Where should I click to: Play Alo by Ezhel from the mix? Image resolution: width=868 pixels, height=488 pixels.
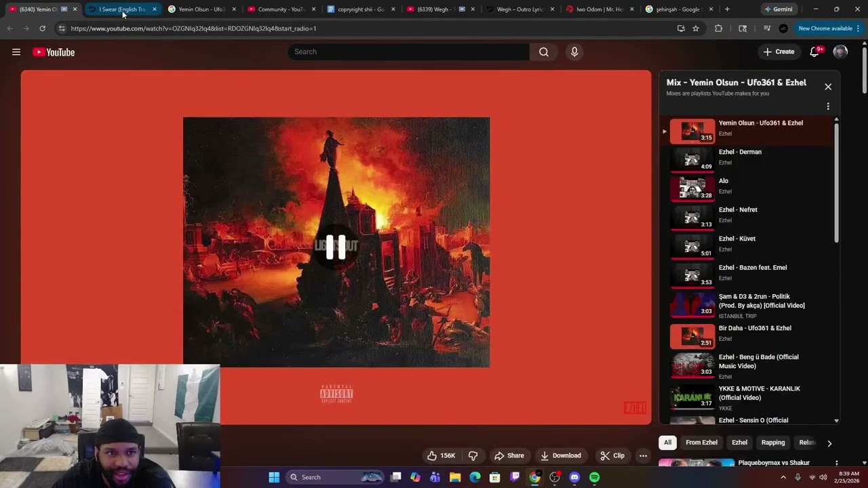pos(746,188)
